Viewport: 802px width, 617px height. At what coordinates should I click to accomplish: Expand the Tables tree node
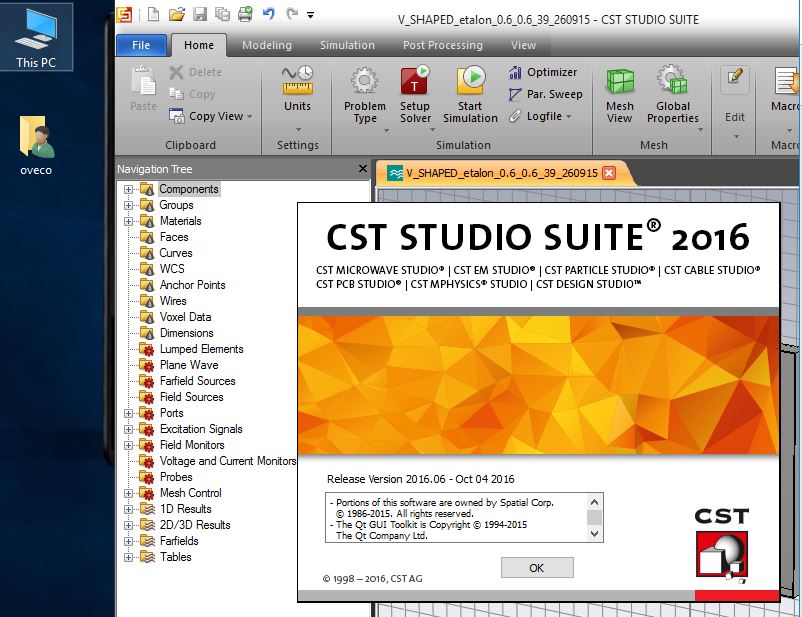click(x=128, y=557)
